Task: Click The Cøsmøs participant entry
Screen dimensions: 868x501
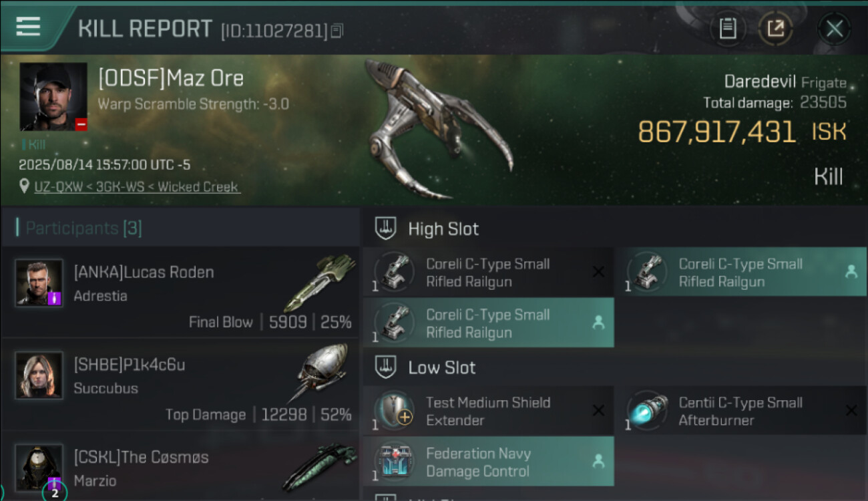Action: 180,468
